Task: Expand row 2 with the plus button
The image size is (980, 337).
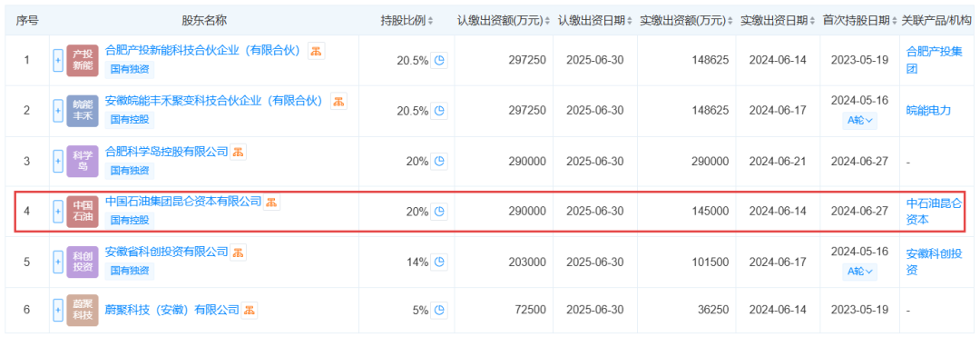Action: pyautogui.click(x=58, y=111)
